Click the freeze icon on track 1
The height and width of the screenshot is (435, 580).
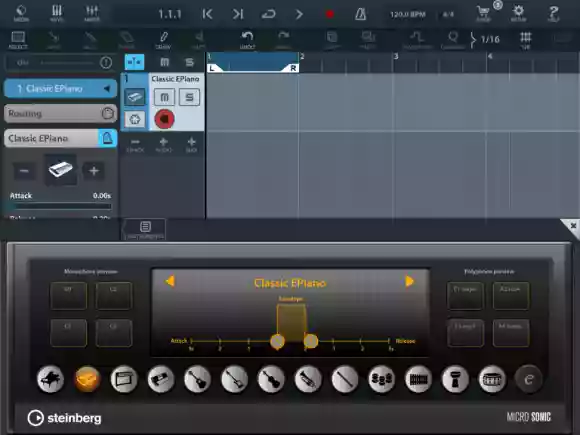tap(135, 119)
